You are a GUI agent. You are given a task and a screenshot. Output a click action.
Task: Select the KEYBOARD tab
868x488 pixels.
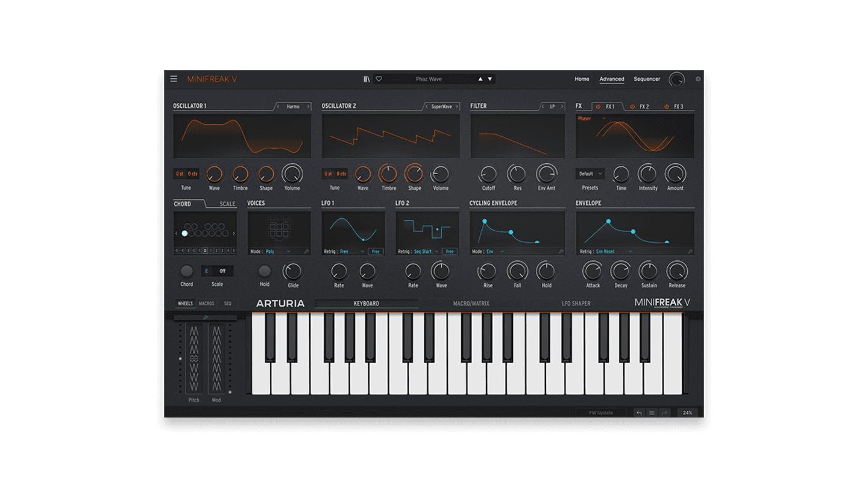[366, 304]
